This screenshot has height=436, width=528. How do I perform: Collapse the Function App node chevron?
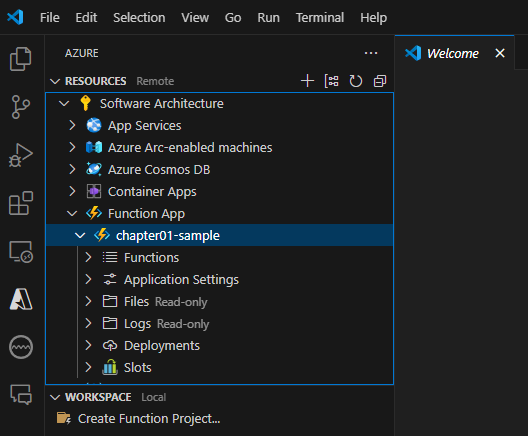(x=72, y=213)
